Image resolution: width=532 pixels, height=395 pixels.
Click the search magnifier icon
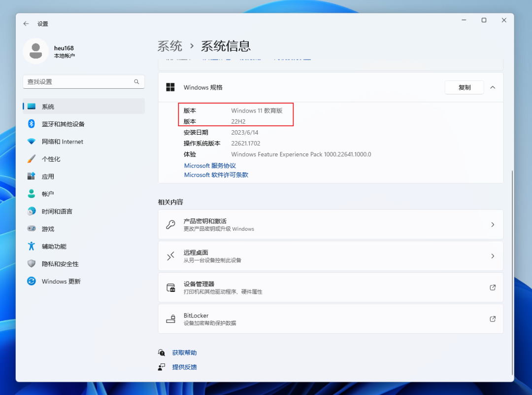pyautogui.click(x=136, y=82)
